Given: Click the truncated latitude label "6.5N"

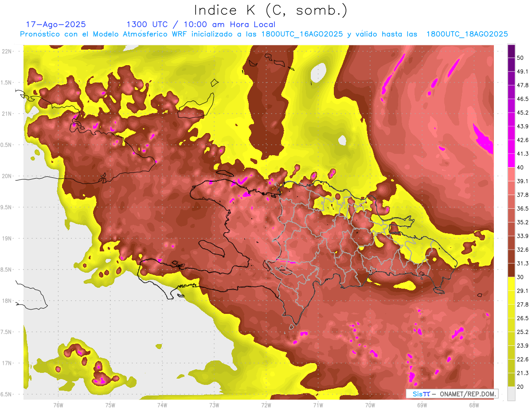Looking at the screenshot, I should click(x=6, y=395).
